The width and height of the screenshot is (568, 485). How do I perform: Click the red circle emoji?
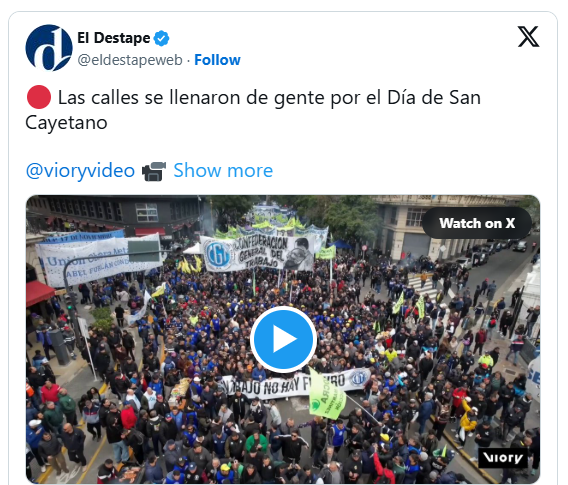[x=39, y=97]
